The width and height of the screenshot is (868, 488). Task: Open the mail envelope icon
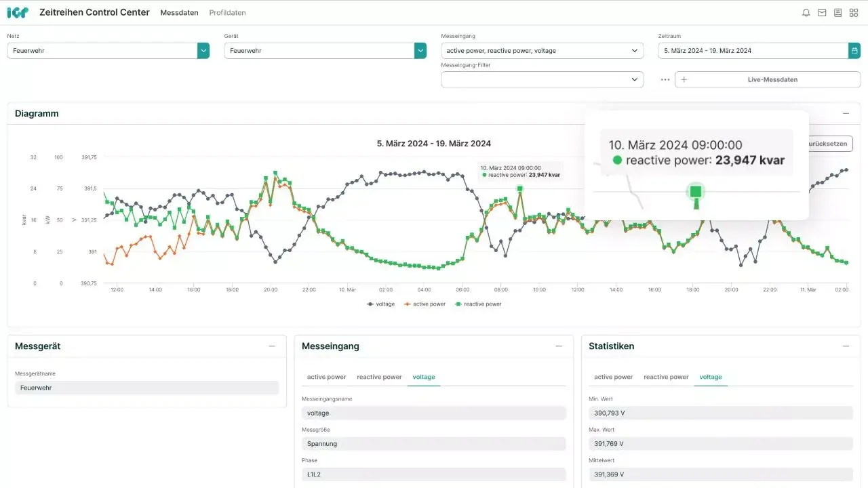(x=822, y=13)
